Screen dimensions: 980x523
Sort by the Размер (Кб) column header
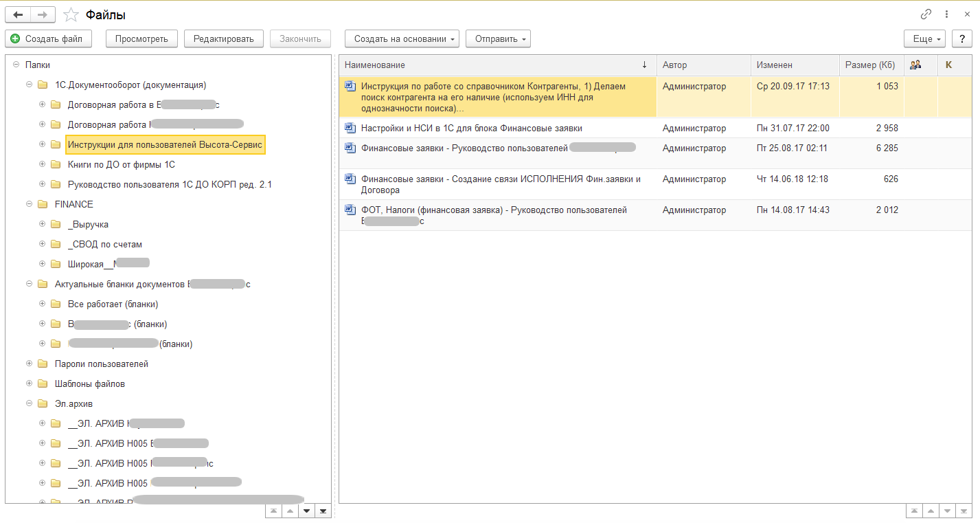click(871, 65)
